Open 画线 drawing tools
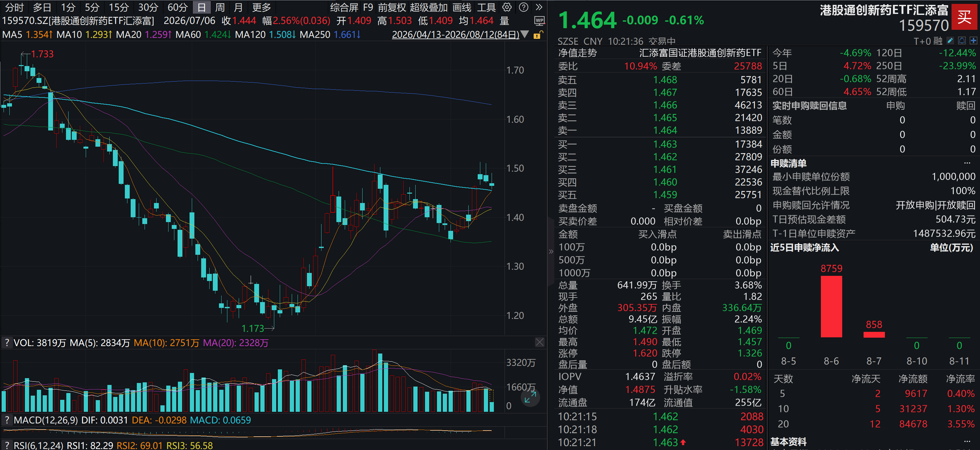 [462, 7]
